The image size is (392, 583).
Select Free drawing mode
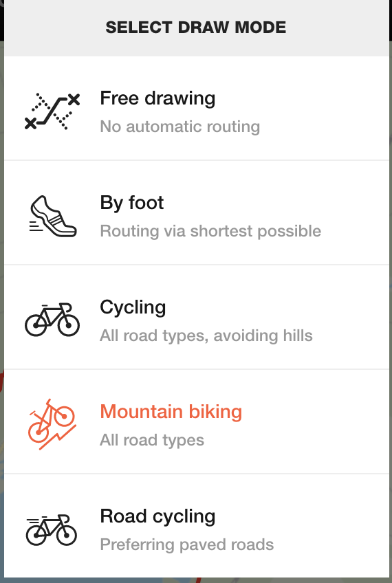click(157, 99)
